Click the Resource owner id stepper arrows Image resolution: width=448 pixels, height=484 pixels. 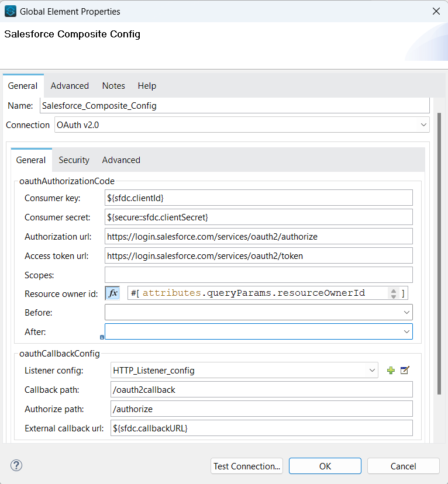point(394,293)
